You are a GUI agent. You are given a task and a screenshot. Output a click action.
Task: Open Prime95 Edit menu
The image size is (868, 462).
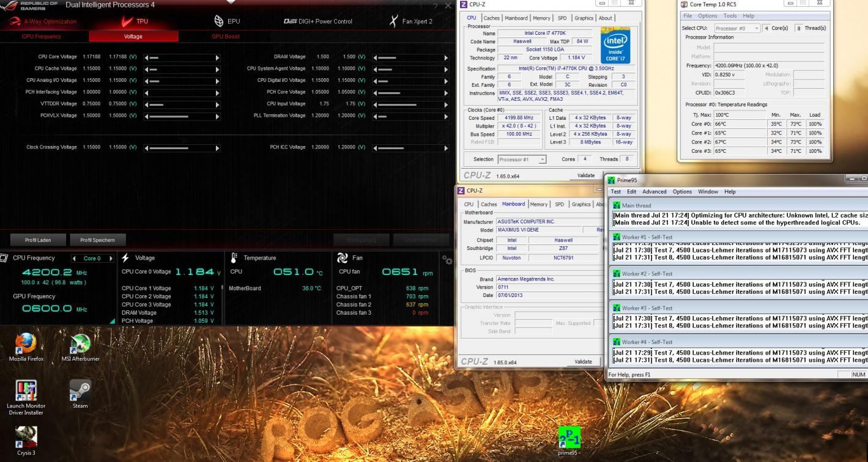click(x=631, y=192)
